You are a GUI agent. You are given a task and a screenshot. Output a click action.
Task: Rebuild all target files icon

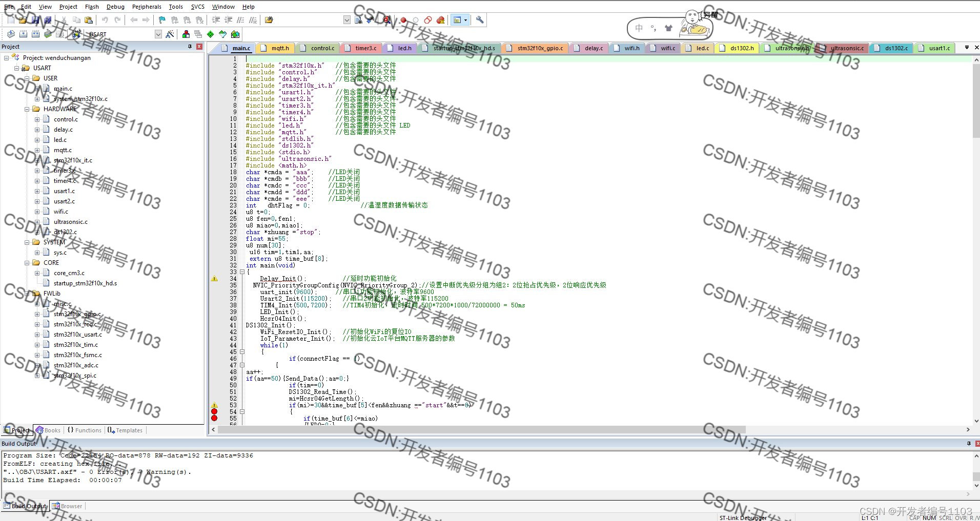click(x=35, y=34)
